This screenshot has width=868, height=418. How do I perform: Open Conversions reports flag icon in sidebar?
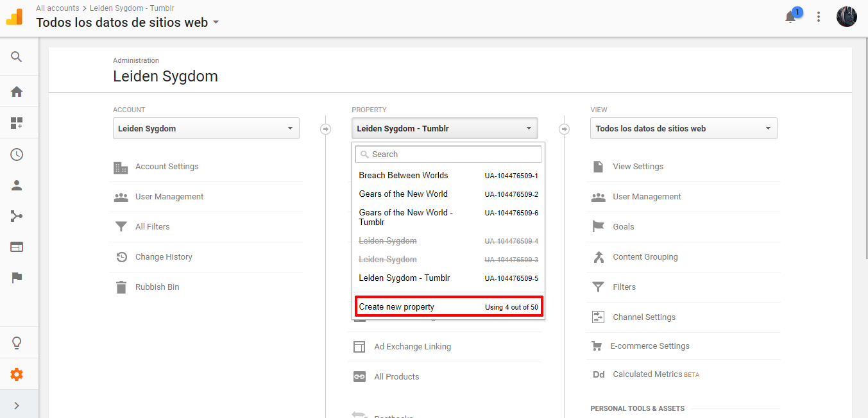coord(17,278)
